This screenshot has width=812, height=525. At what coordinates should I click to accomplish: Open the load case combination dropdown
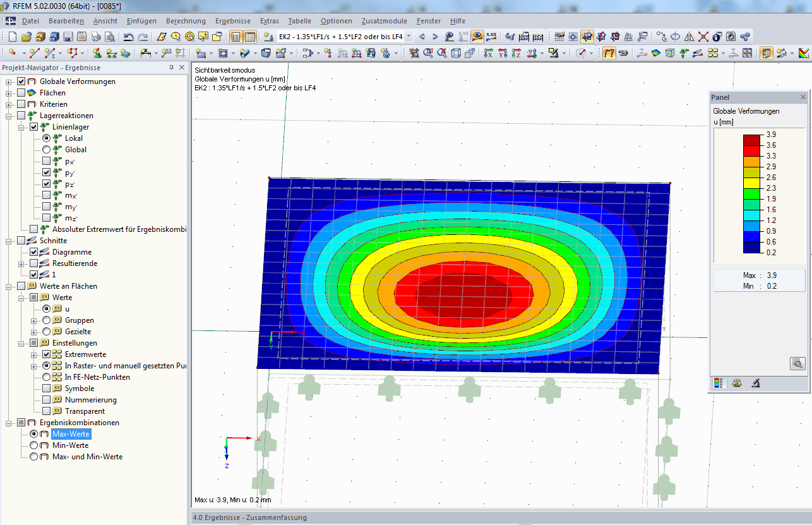click(x=409, y=37)
